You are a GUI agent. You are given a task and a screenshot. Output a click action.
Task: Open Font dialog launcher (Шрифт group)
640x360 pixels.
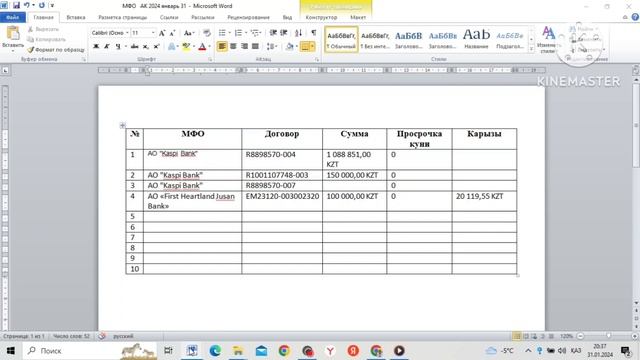[210, 60]
